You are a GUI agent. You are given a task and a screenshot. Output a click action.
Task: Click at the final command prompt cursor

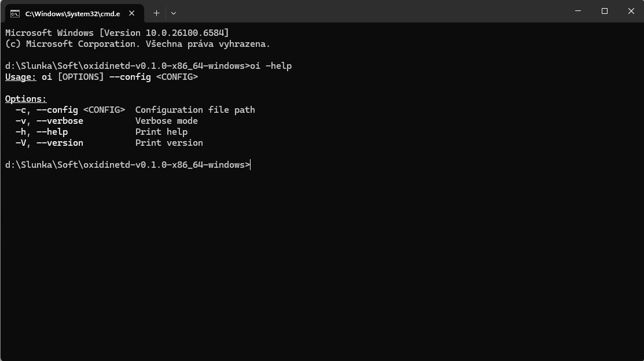point(251,165)
